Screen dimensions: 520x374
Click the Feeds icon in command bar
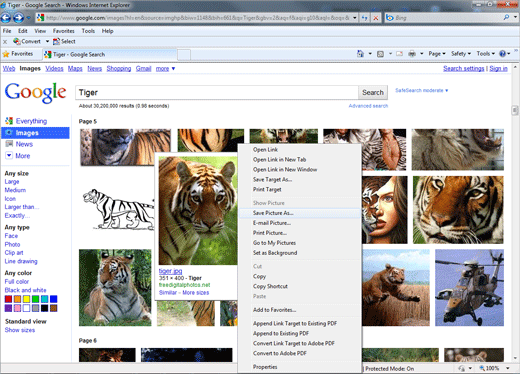(x=380, y=54)
